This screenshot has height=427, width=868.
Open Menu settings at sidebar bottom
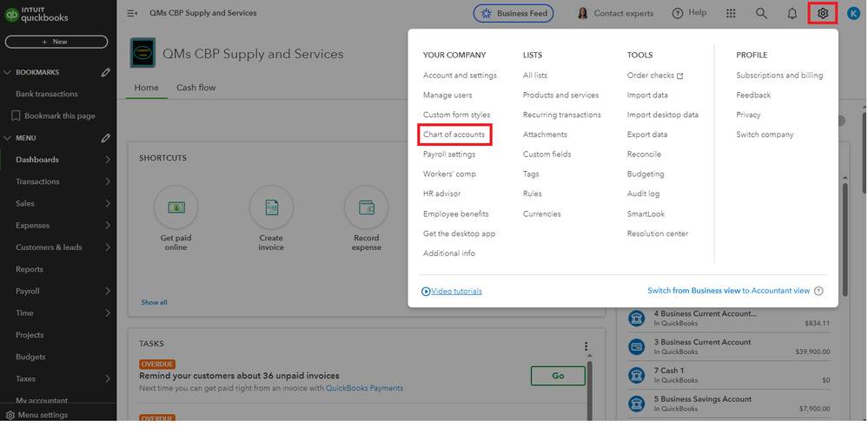[36, 415]
